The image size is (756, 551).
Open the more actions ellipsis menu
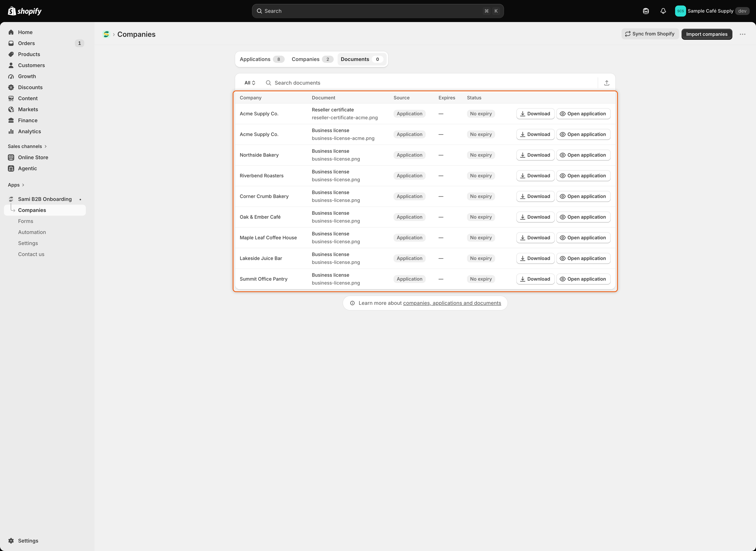[742, 34]
